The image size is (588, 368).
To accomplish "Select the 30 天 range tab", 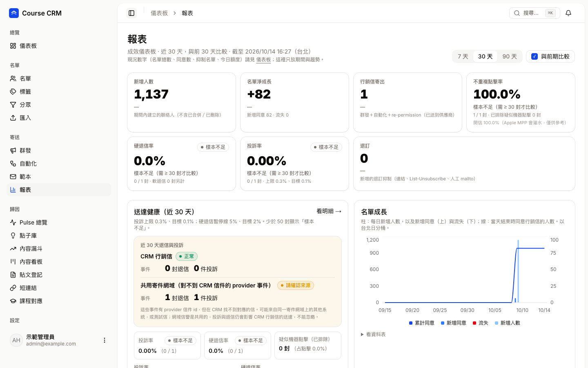I will 485,56.
